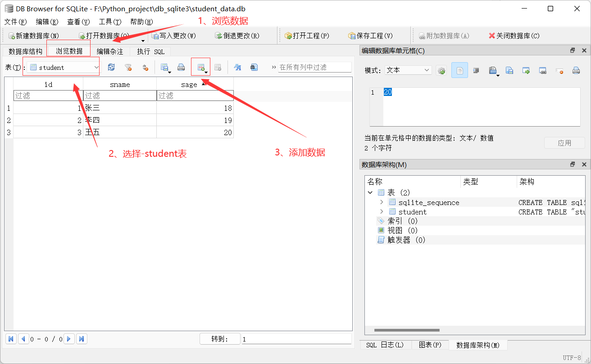Sort table by the id column header
The height and width of the screenshot is (364, 591).
pos(48,84)
